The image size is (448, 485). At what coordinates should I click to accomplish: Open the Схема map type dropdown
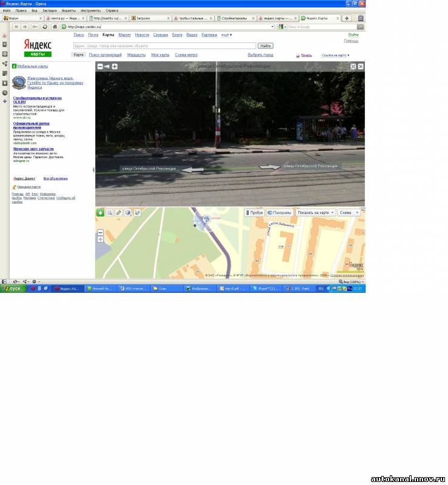pos(349,213)
